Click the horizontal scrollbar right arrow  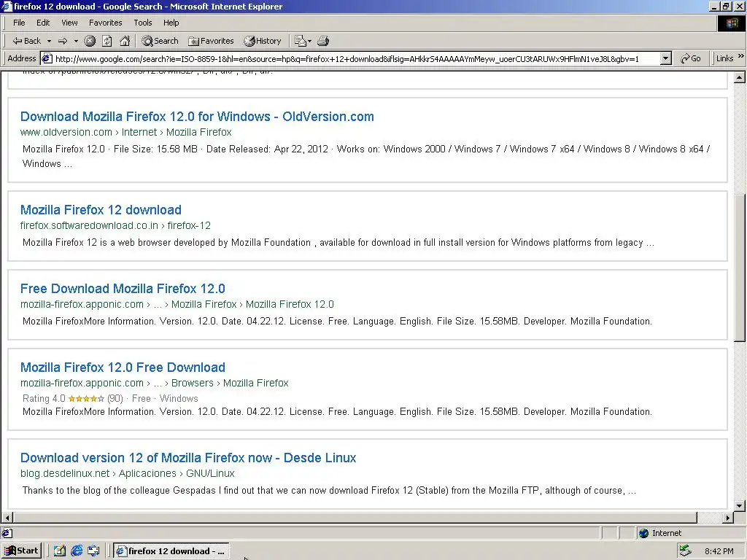pos(728,518)
